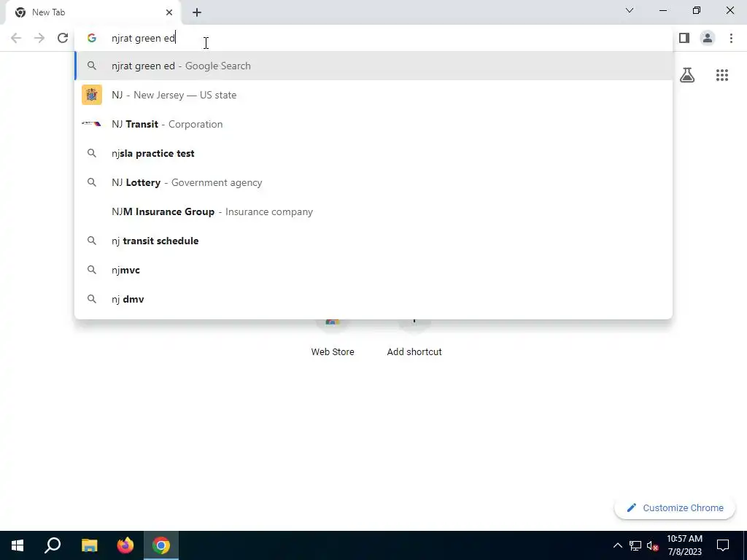Click the address bar input field
The width and height of the screenshot is (747, 560).
click(x=373, y=38)
